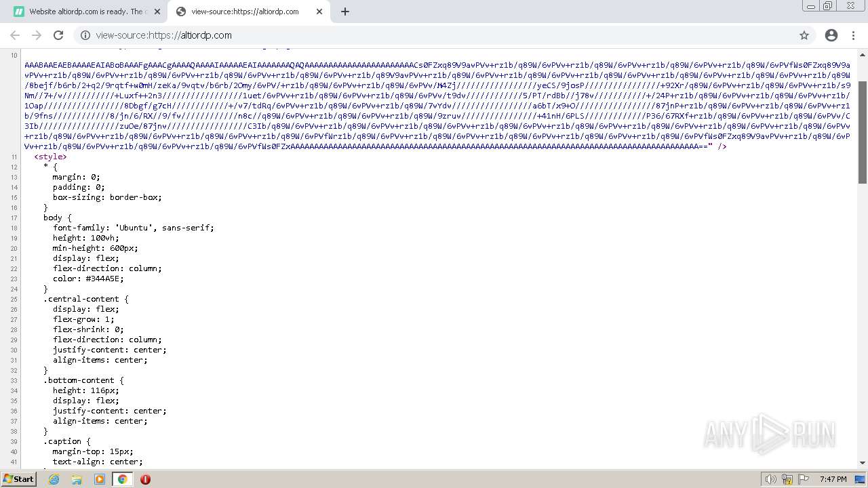The image size is (868, 488).
Task: Open Windows Explorer folder in taskbar
Action: coord(77,479)
